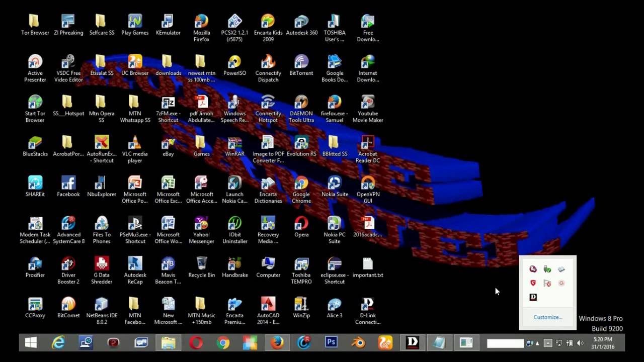Image resolution: width=644 pixels, height=362 pixels.
Task: Open Microsoft Office Excel shortcut
Action: coord(168,190)
